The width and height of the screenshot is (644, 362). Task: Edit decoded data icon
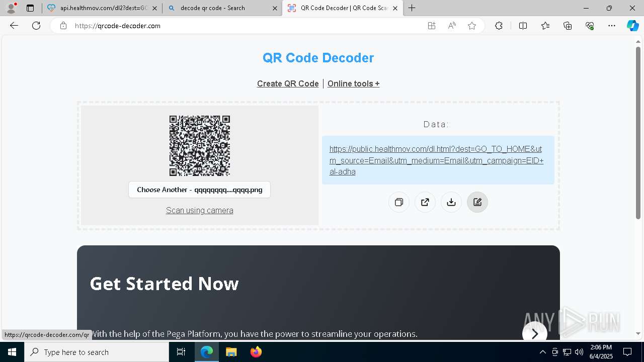click(477, 202)
